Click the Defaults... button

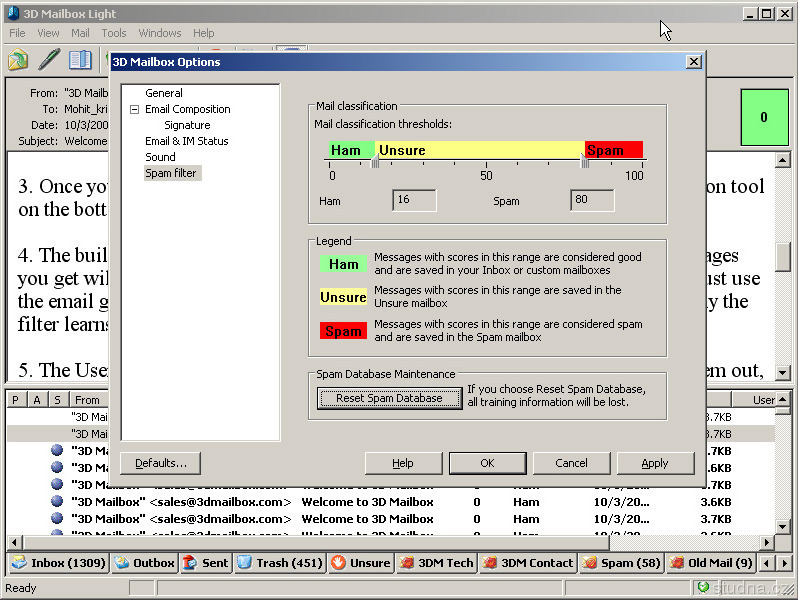(160, 463)
